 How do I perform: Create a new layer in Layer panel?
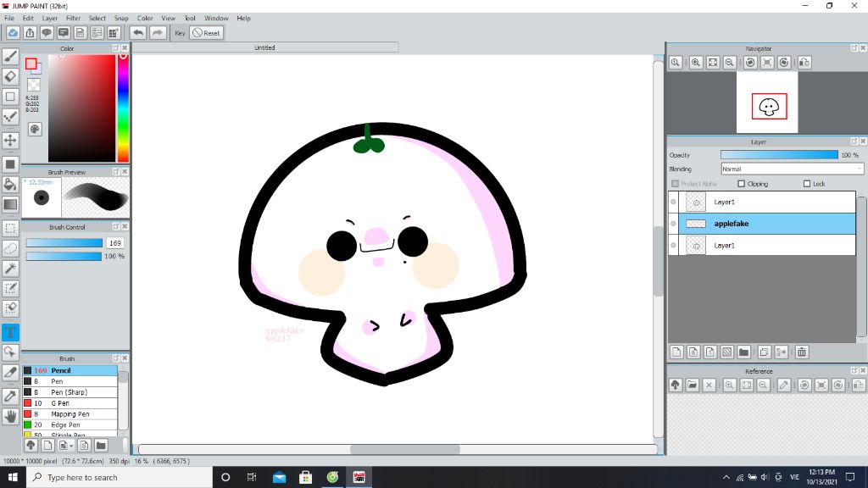[676, 352]
